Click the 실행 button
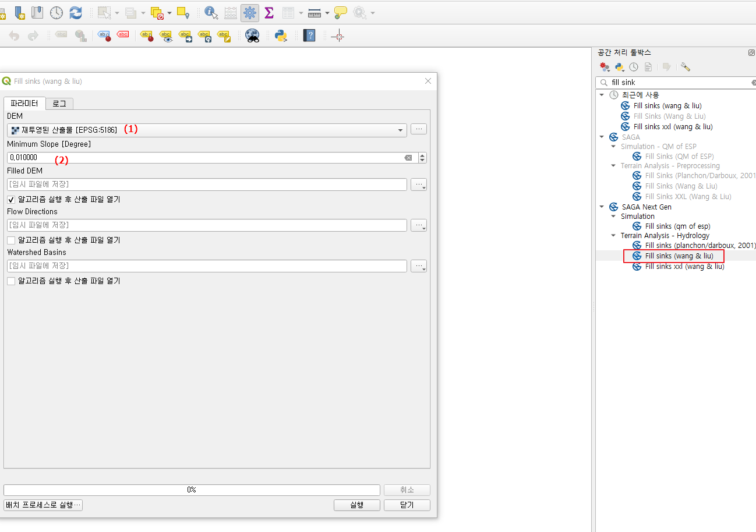Image resolution: width=756 pixels, height=532 pixels. tap(357, 505)
